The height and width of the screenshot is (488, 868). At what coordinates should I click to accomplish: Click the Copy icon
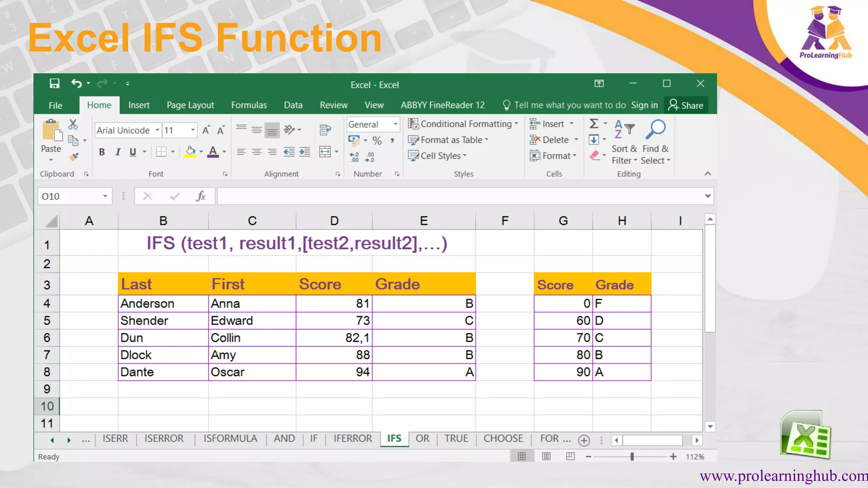click(73, 140)
